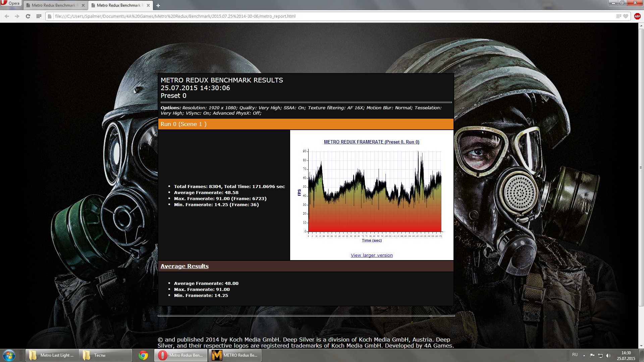Reload the page with the refresh icon
Screen dimensions: 644x362
[x=28, y=16]
